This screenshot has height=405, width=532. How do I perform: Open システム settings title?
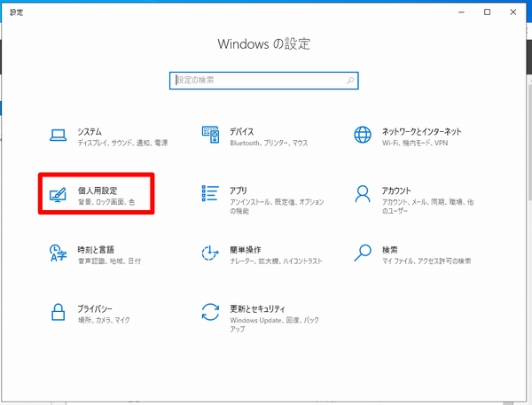point(90,131)
